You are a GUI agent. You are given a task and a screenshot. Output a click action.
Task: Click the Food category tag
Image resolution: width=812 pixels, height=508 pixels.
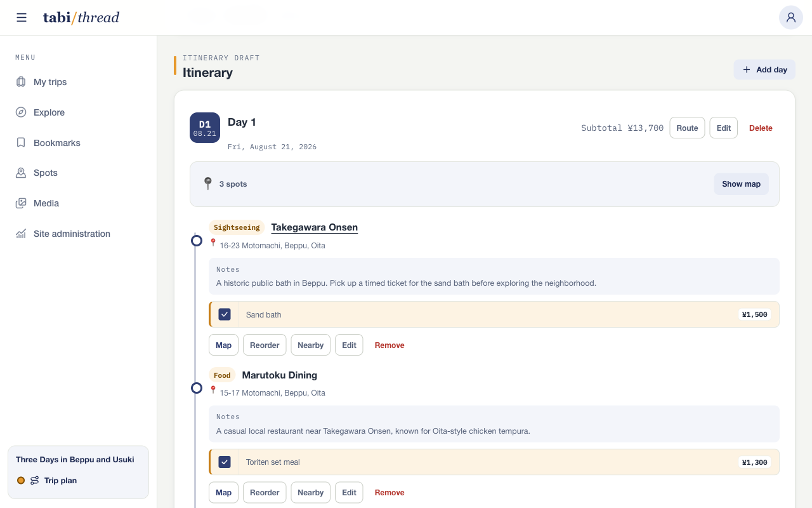222,375
